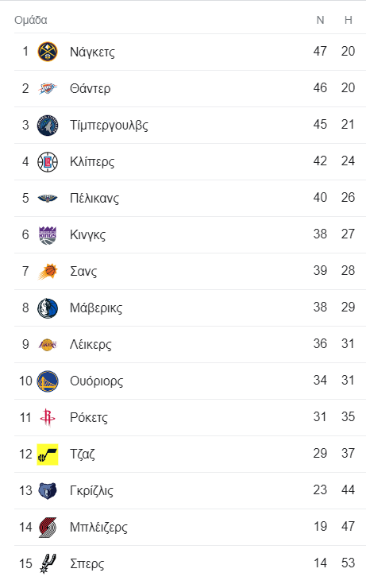Screen dimensions: 366x588
Task: Open the Νάγκετς team link
Action: [92, 52]
